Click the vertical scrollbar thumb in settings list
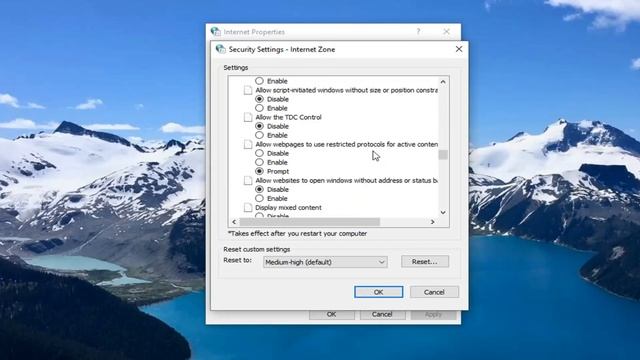 pyautogui.click(x=443, y=155)
